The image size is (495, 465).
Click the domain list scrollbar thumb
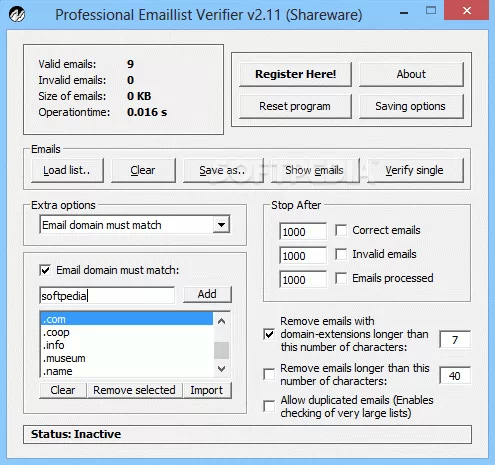coord(221,350)
